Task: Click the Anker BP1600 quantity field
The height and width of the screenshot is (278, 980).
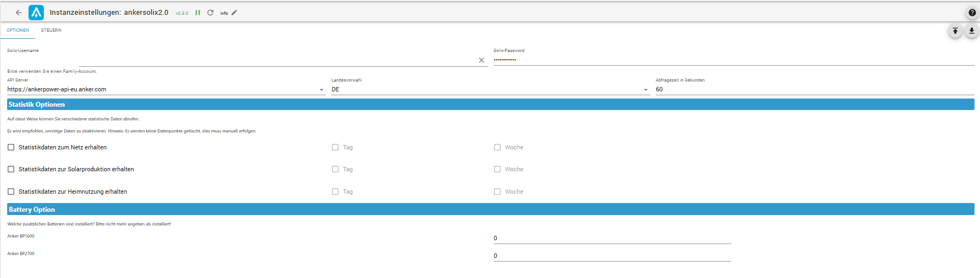Action: coord(612,238)
